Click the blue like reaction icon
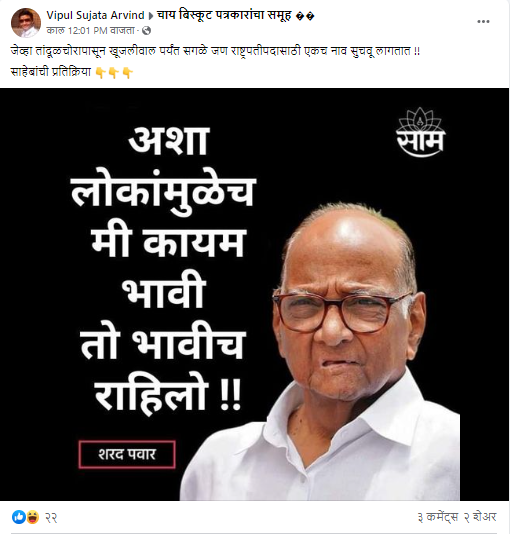Viewport: 510px width, 534px height. 19,517
